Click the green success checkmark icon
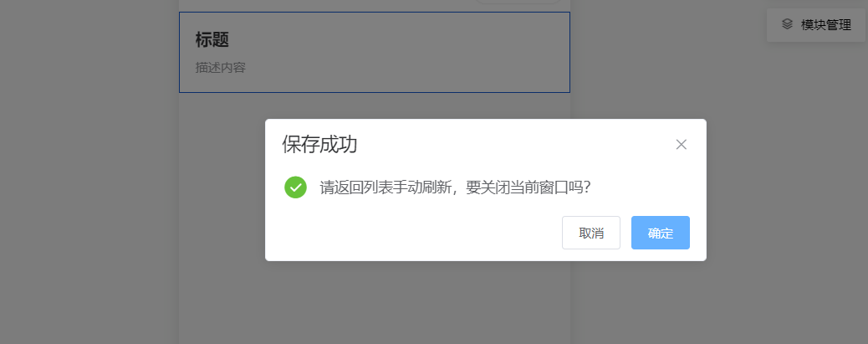868x344 pixels. click(x=296, y=187)
